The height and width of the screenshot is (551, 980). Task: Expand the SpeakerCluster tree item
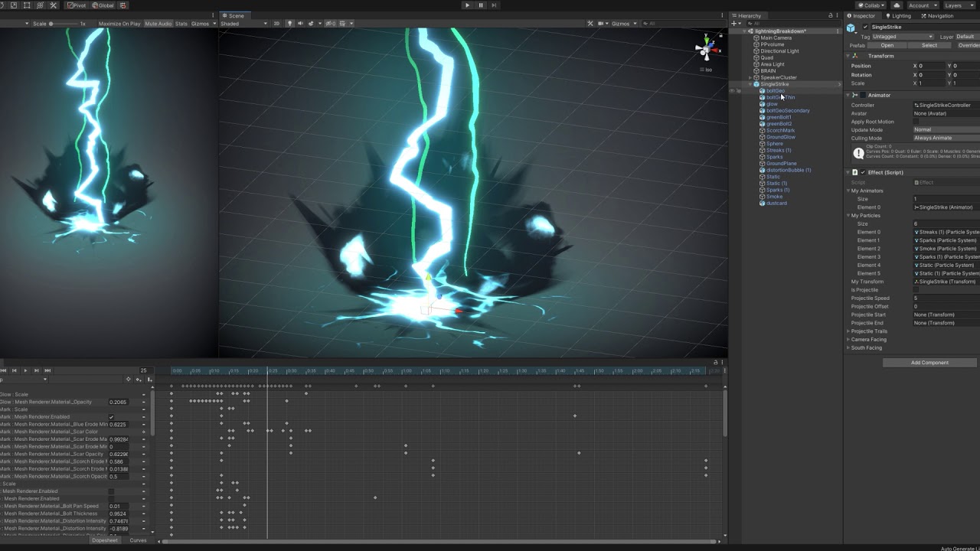(x=750, y=77)
